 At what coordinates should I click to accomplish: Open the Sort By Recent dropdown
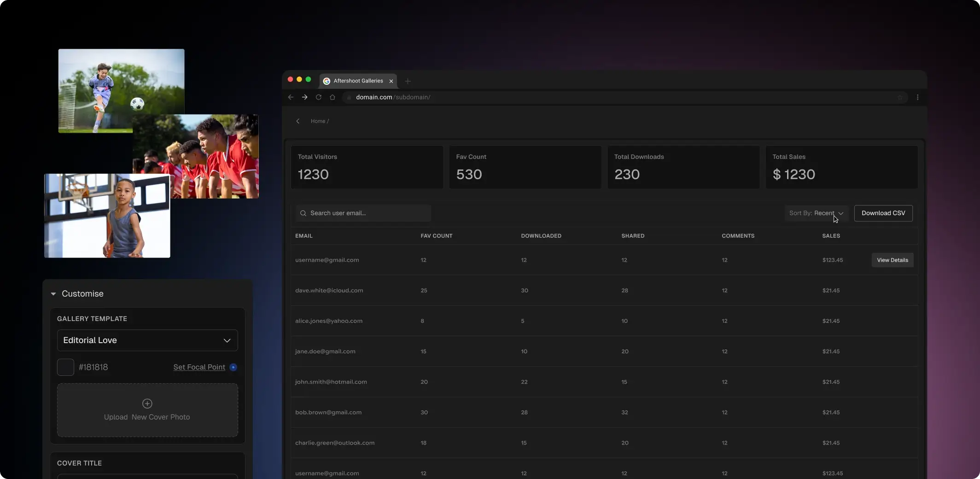tap(816, 213)
